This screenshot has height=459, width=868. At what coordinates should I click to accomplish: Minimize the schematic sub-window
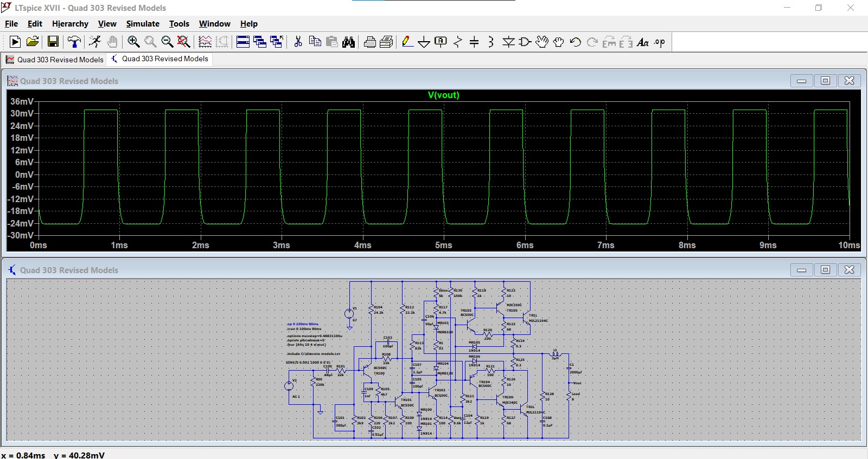(x=801, y=270)
